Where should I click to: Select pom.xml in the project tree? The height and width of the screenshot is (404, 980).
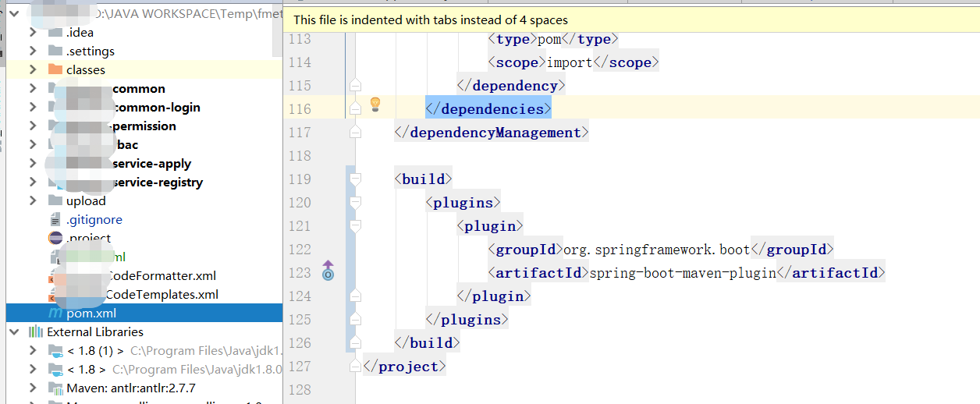tap(91, 313)
